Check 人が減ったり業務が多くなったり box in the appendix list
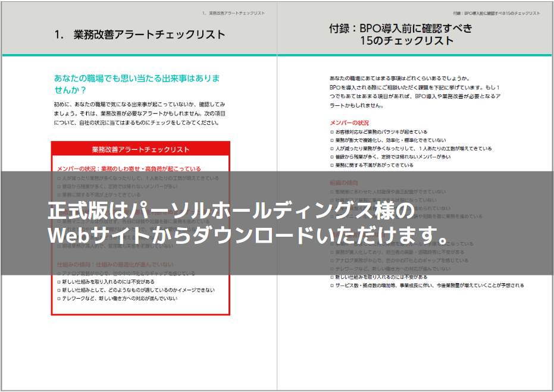The height and width of the screenshot is (392, 554). (332, 149)
